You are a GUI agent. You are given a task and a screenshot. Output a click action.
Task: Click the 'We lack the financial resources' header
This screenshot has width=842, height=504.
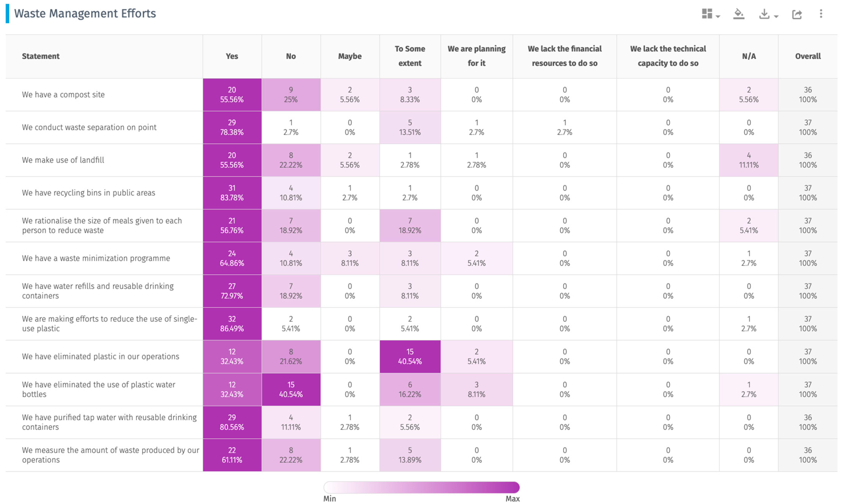coord(564,56)
